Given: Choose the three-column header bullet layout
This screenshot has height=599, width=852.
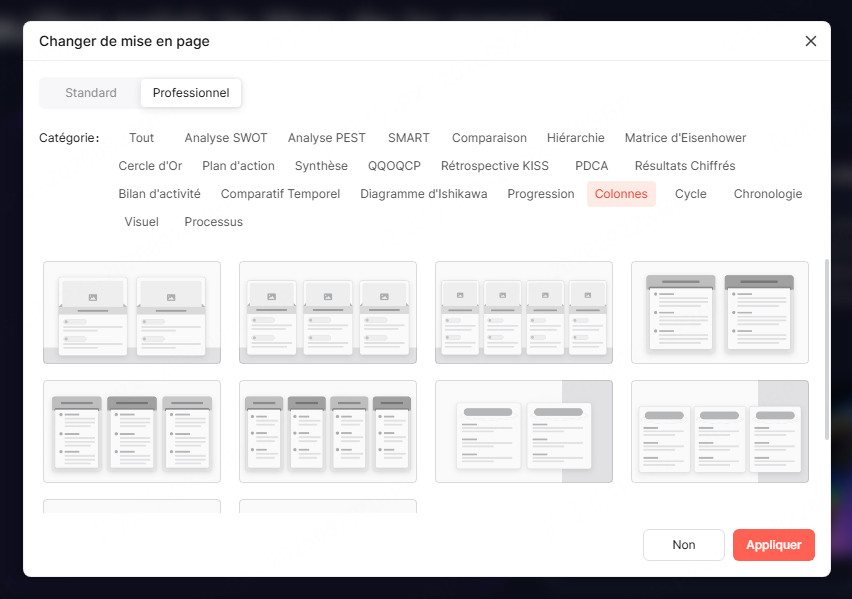Looking at the screenshot, I should pyautogui.click(x=132, y=432).
